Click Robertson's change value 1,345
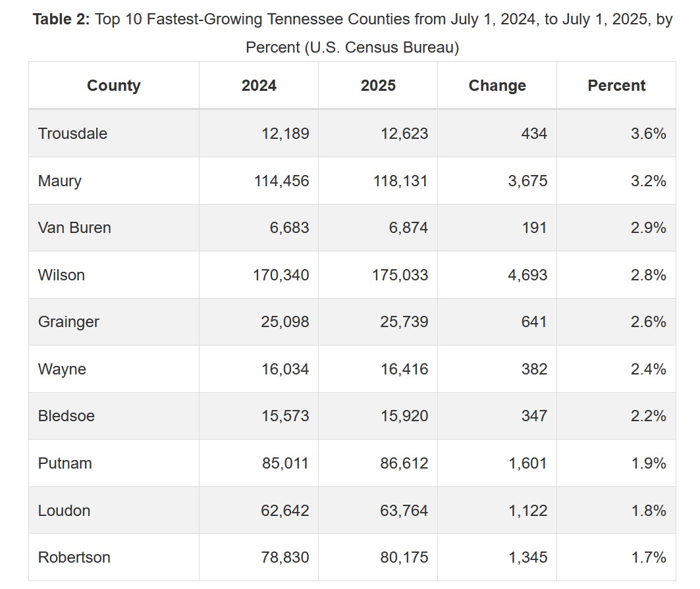700x589 pixels. (527, 557)
